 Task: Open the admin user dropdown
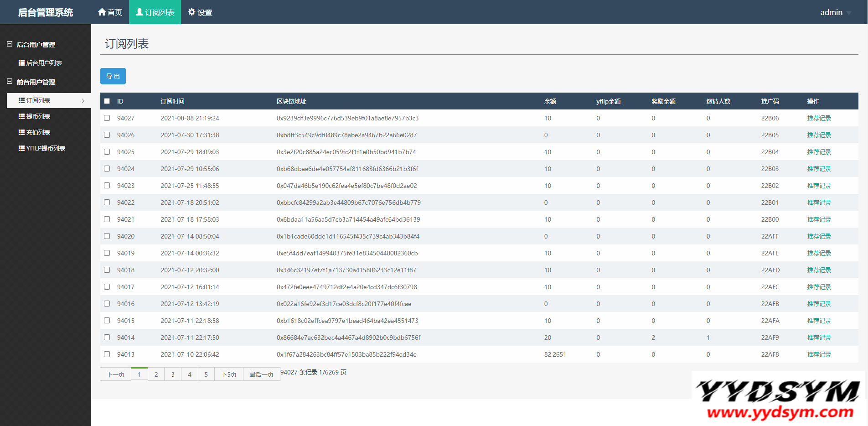click(x=835, y=12)
